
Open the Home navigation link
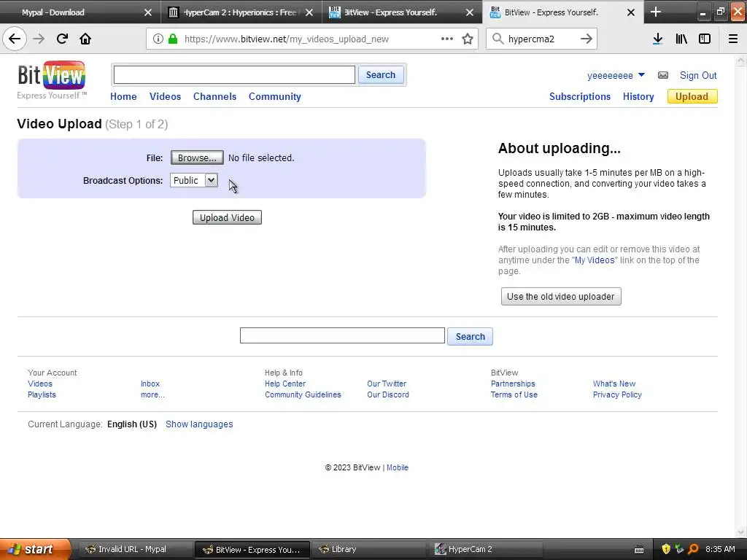[123, 96]
